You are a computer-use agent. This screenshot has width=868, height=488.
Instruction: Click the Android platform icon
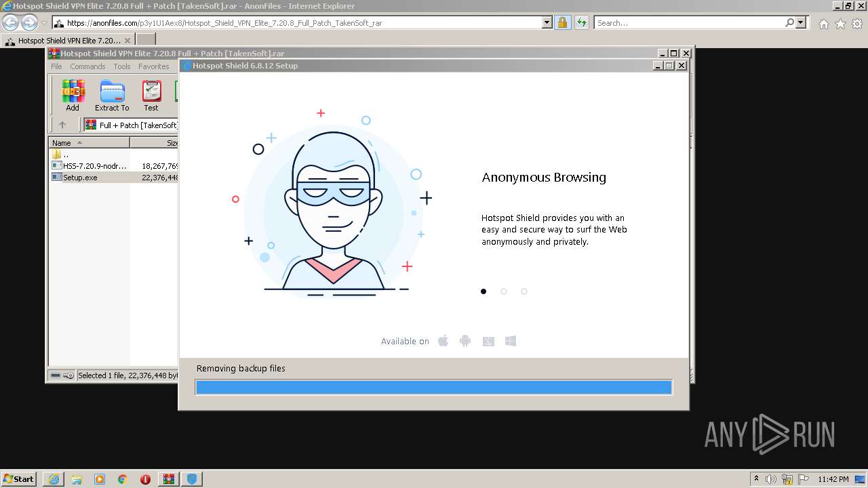coord(465,341)
